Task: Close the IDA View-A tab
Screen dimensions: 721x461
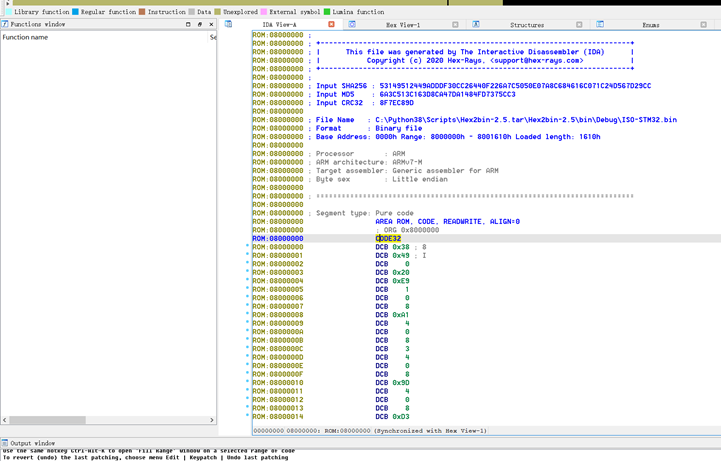Action: tap(331, 24)
